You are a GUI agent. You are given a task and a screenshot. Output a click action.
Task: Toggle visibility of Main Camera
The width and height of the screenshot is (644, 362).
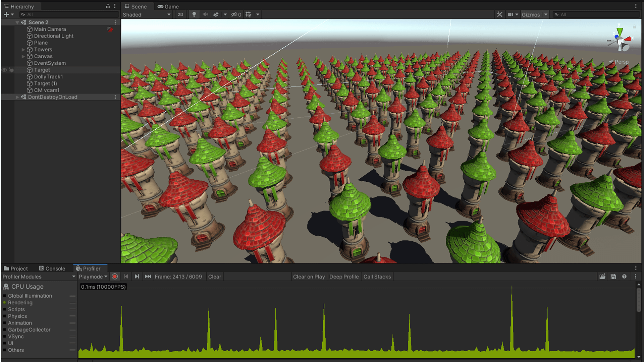[5, 29]
